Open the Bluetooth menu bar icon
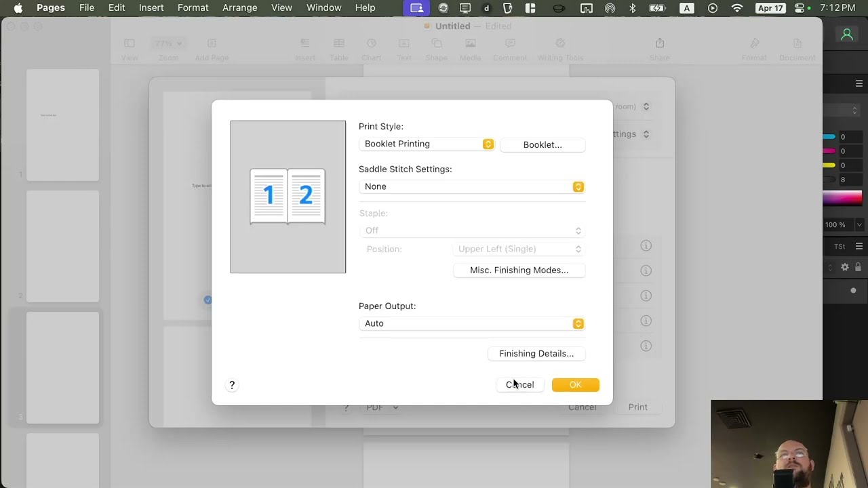Image resolution: width=868 pixels, height=488 pixels. pos(633,8)
